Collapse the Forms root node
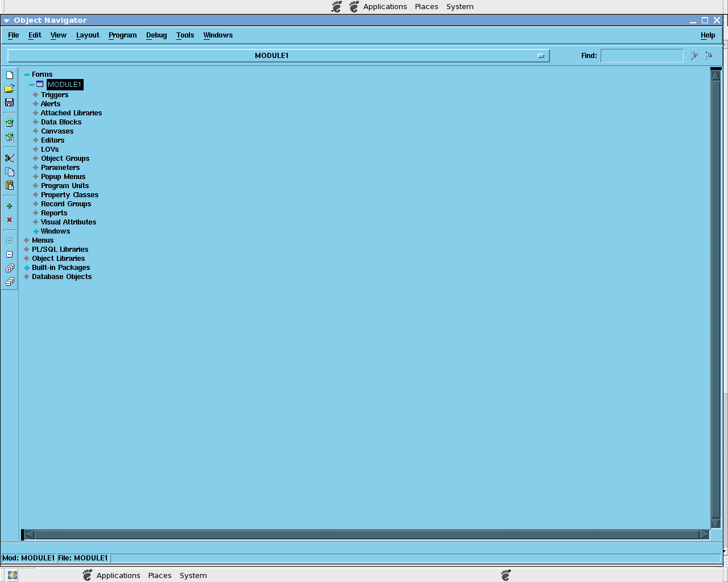 27,74
